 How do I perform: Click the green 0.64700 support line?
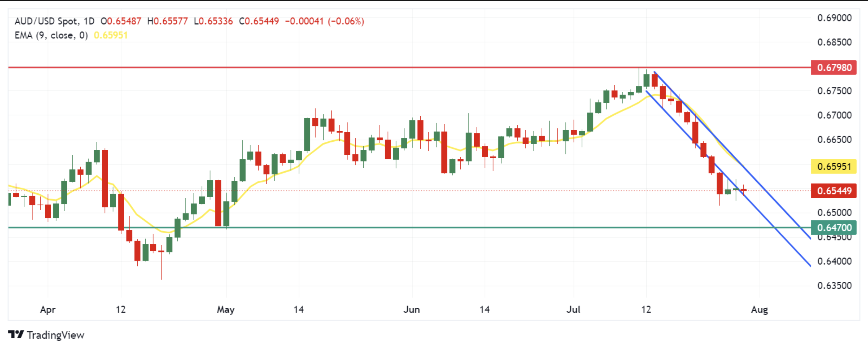[x=404, y=227]
